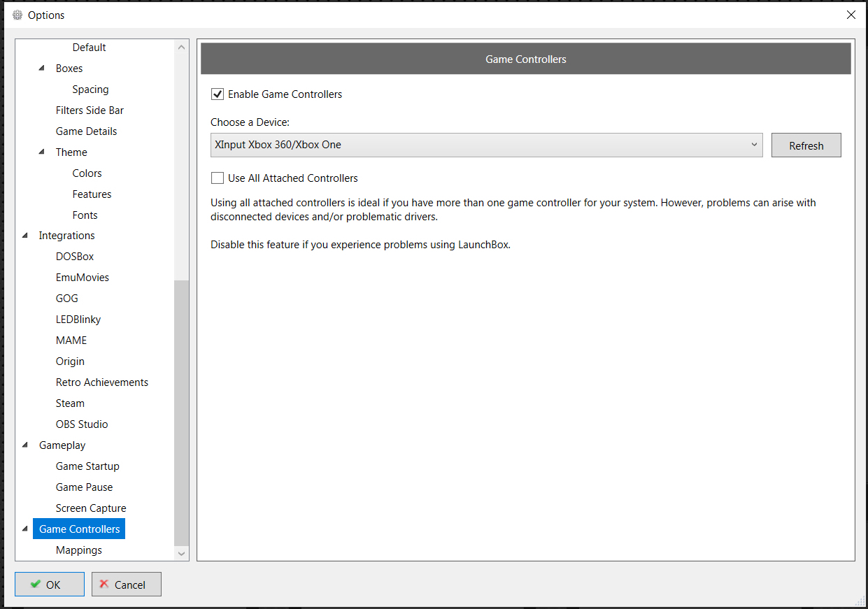Screen dimensions: 868x609
Task: Open the Features settings page
Action: pyautogui.click(x=92, y=194)
